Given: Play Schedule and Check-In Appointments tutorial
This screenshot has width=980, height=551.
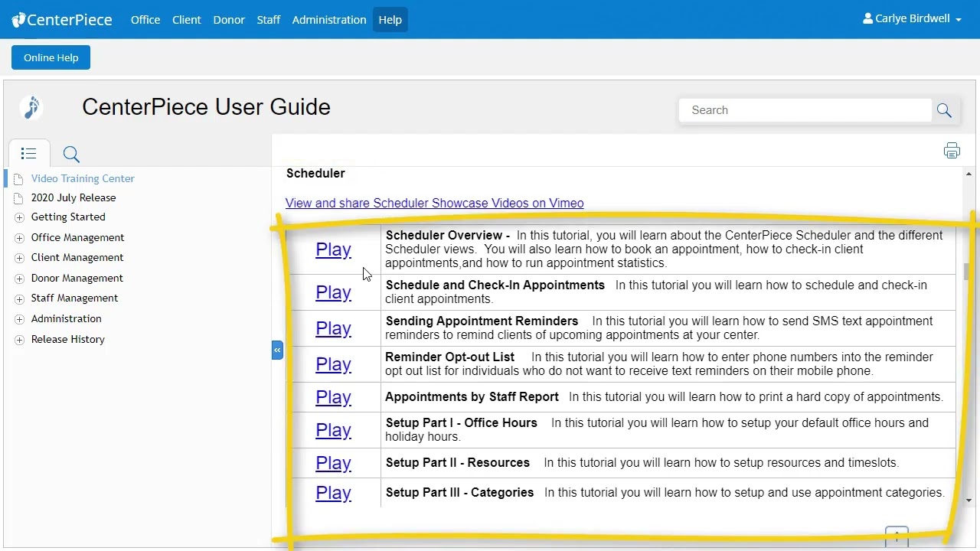Looking at the screenshot, I should [333, 292].
